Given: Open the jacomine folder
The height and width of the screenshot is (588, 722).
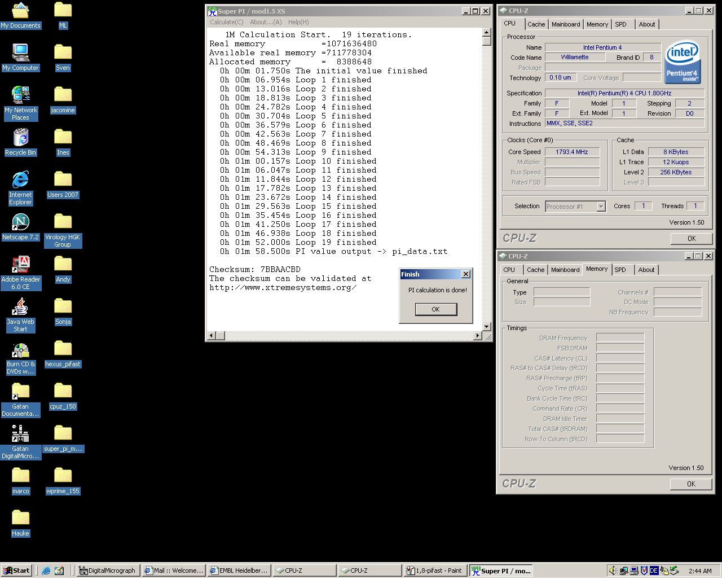Looking at the screenshot, I should click(63, 100).
